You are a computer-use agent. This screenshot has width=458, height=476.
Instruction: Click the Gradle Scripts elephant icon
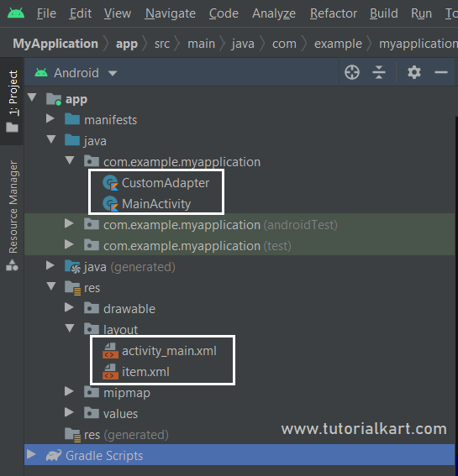[54, 456]
